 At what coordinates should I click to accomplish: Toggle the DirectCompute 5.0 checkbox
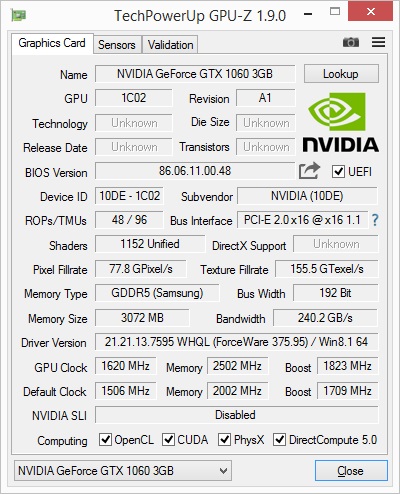(x=279, y=440)
